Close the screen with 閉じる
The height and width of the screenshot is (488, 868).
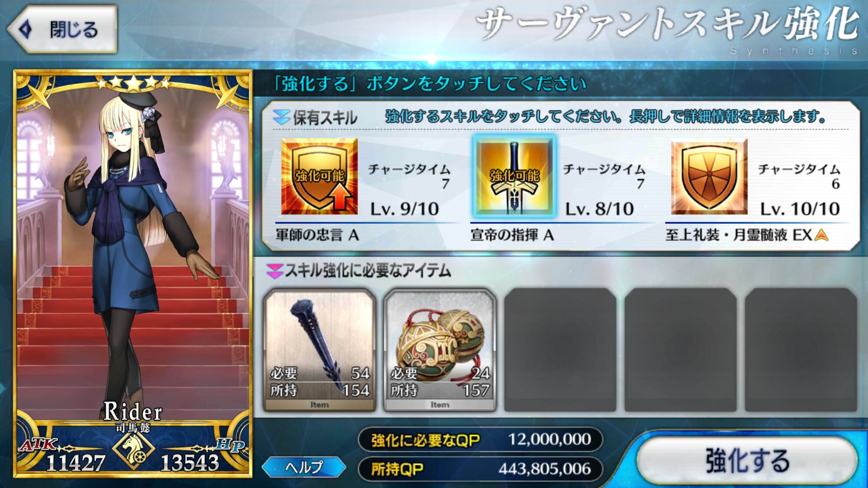[x=62, y=29]
